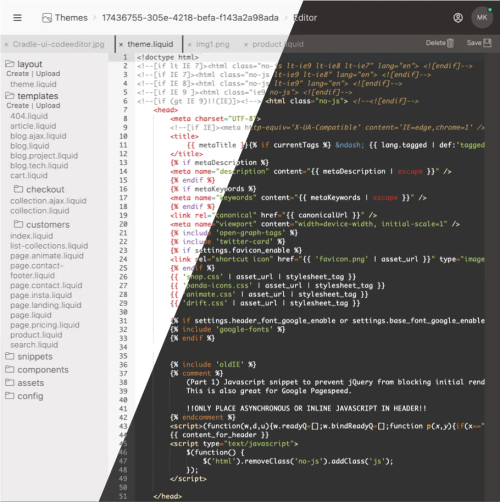The height and width of the screenshot is (502, 500).
Task: Open theme.liquid in the layout folder
Action: 33,84
